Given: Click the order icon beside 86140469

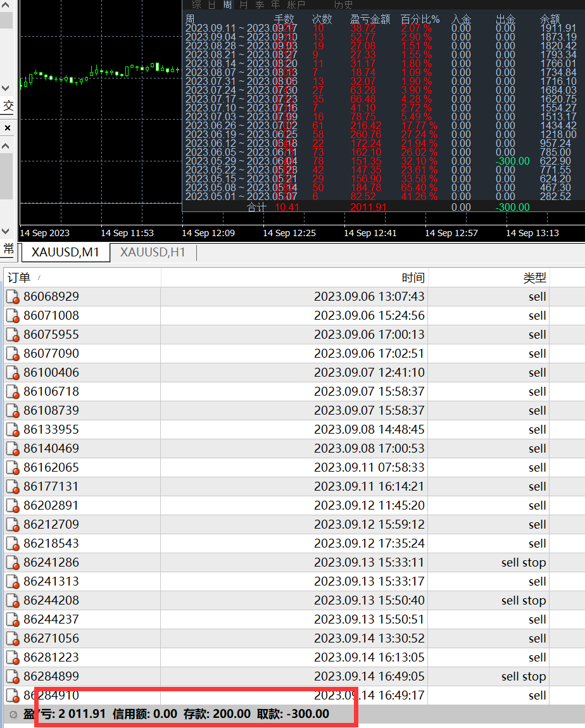Looking at the screenshot, I should 13,449.
